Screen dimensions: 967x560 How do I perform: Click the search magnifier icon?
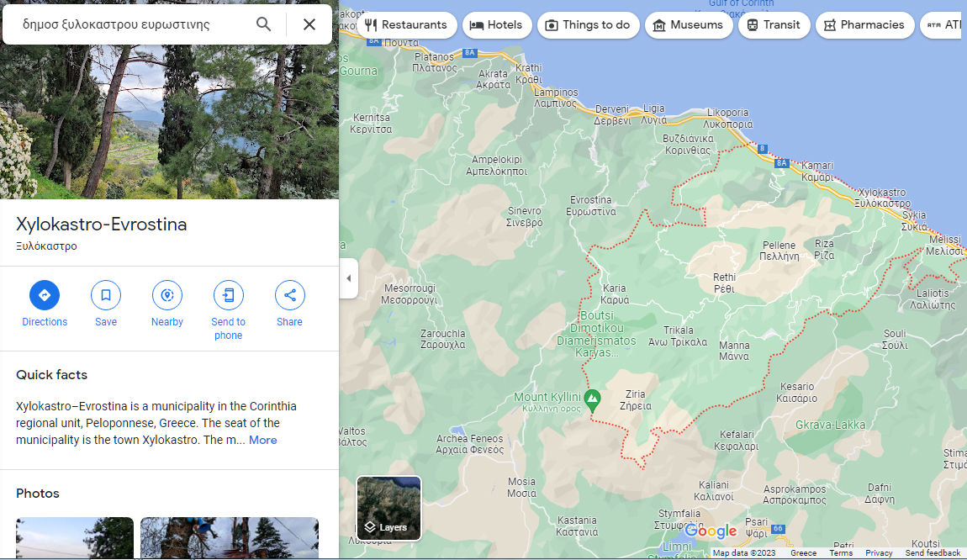(263, 24)
